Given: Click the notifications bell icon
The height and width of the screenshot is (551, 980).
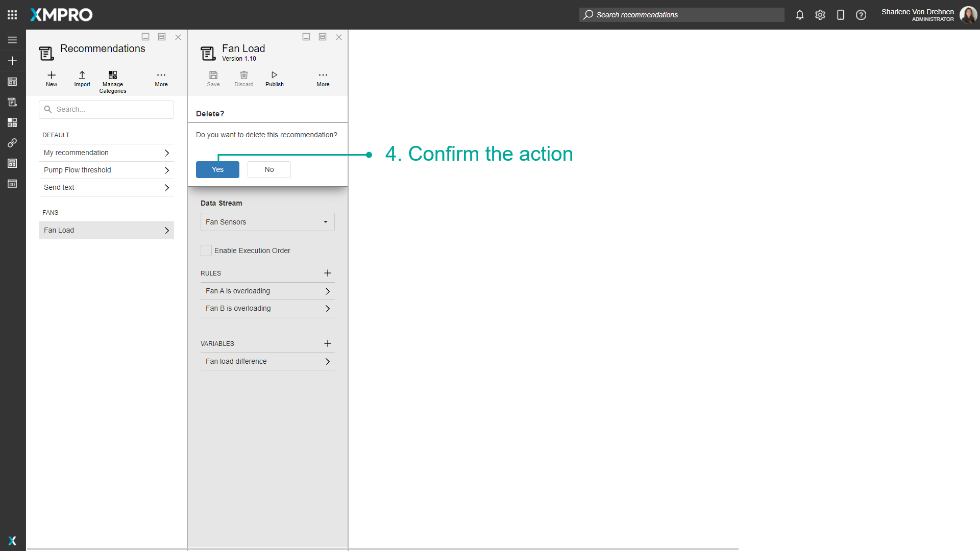Looking at the screenshot, I should point(799,15).
